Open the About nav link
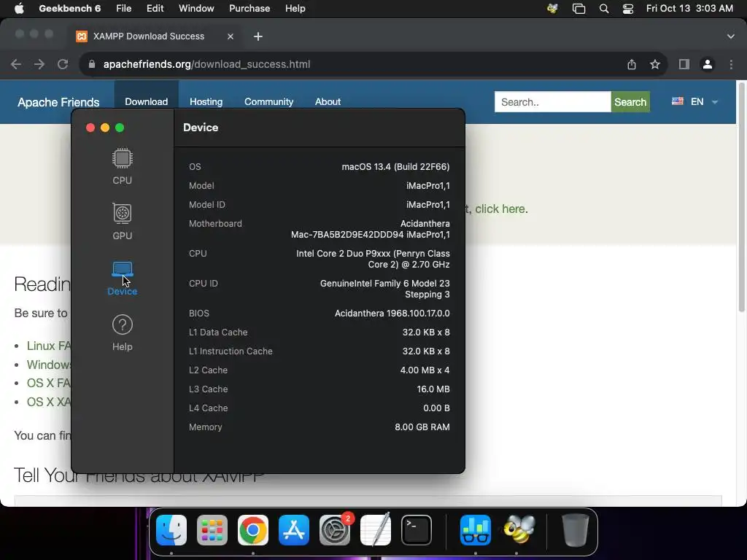The image size is (747, 560). tap(328, 101)
